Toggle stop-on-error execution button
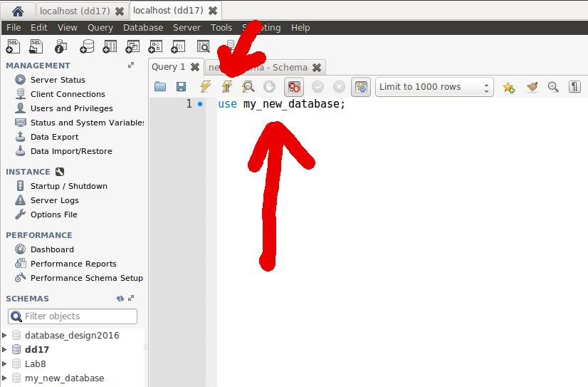Screen dimensions: 588x387 tap(294, 87)
